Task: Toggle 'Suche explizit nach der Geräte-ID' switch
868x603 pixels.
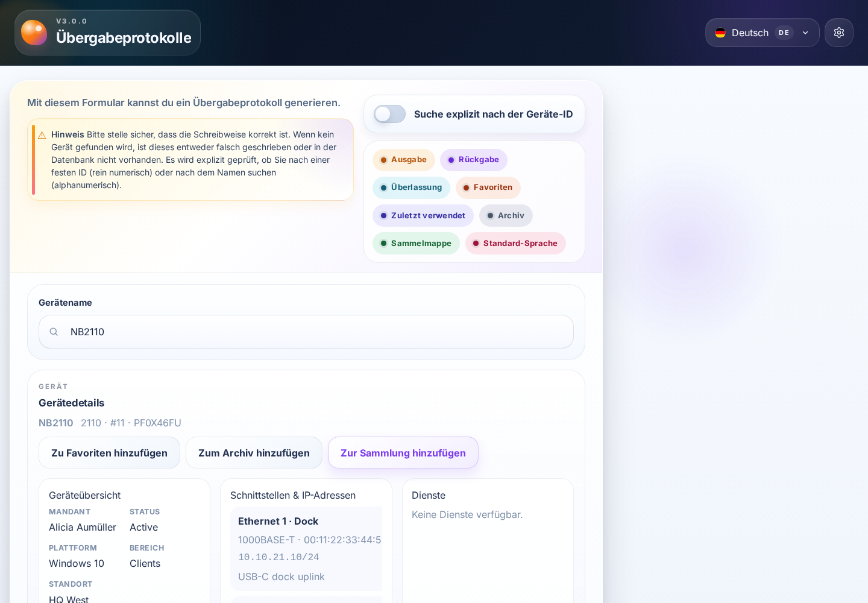Action: tap(389, 114)
